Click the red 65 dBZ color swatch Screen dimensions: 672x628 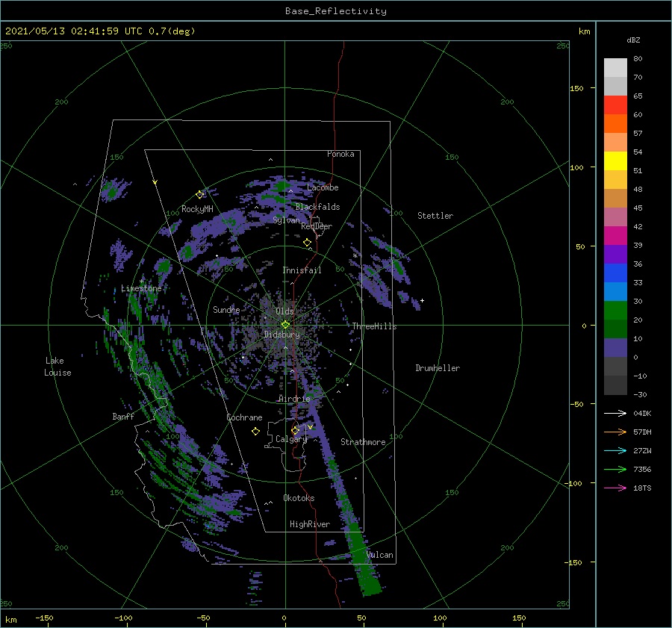coord(615,105)
